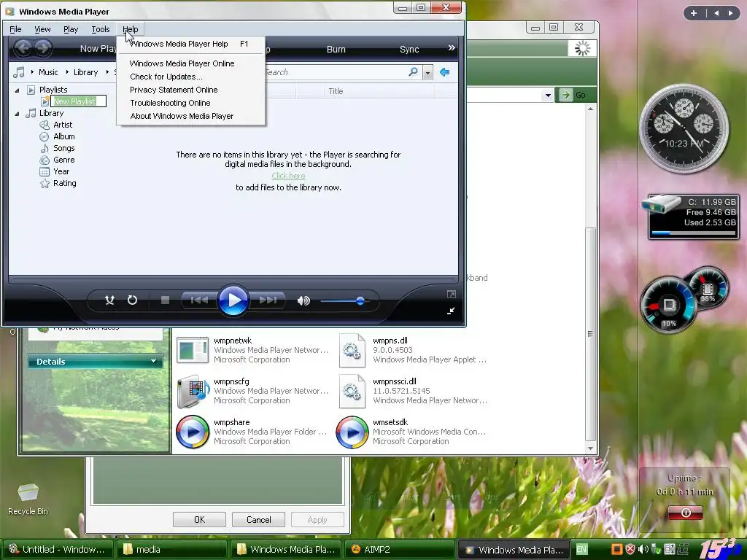Click Library in the breadcrumb

coord(85,72)
